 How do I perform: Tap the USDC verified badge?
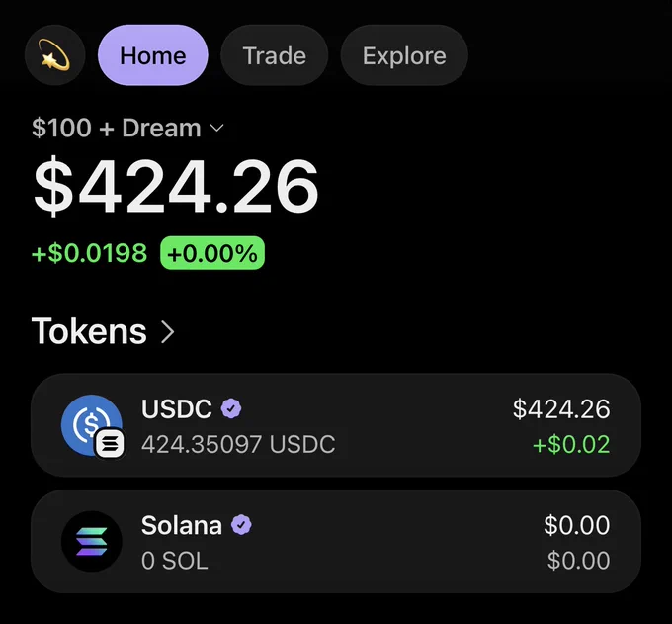pos(231,408)
